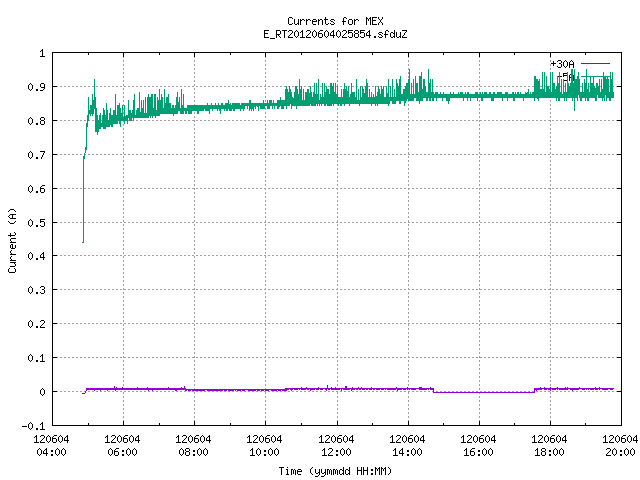
Task: Click the chart title 'Currents for MEX'
Action: [335, 21]
